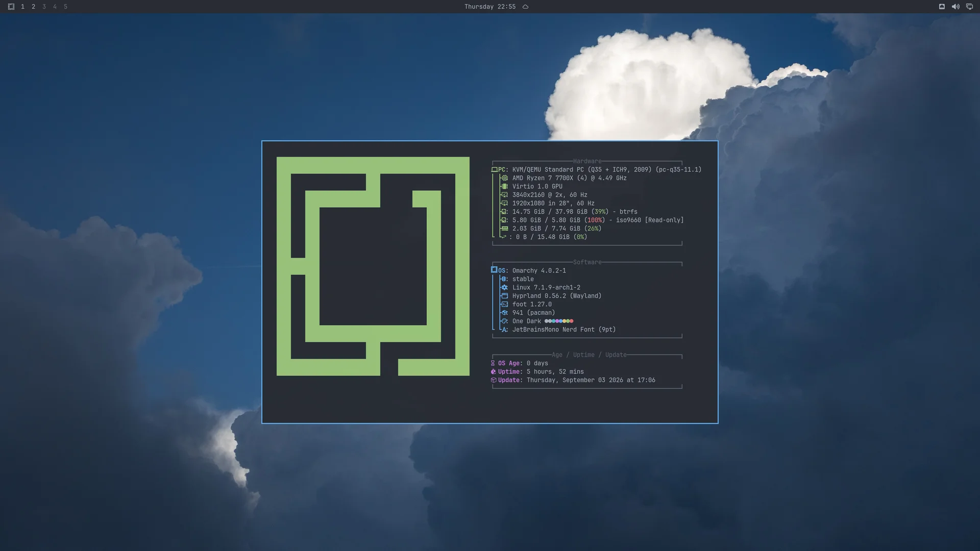Click the CPU chip icon next to AMD Ryzen
Screen dimensions: 980x551
pyautogui.click(x=504, y=178)
